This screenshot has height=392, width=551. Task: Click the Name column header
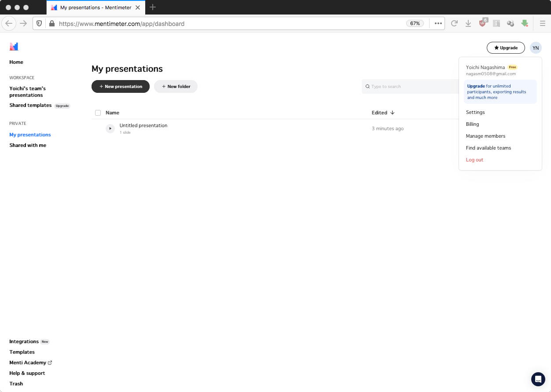(112, 113)
